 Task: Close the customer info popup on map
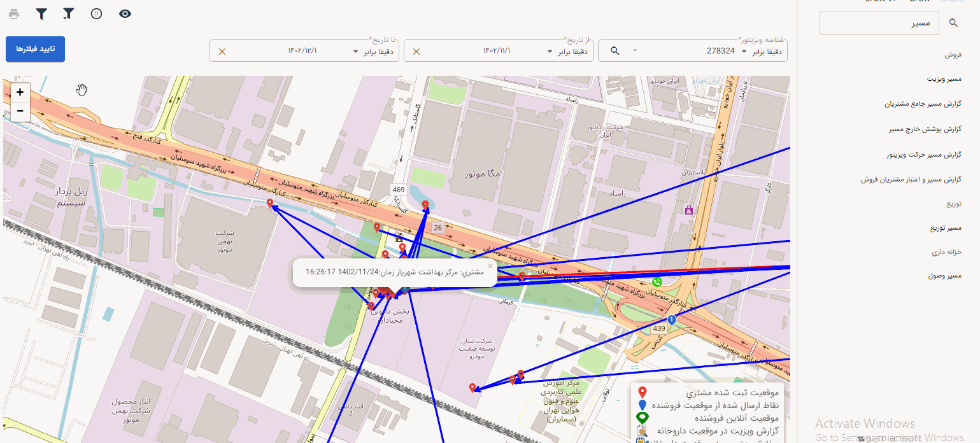490,265
